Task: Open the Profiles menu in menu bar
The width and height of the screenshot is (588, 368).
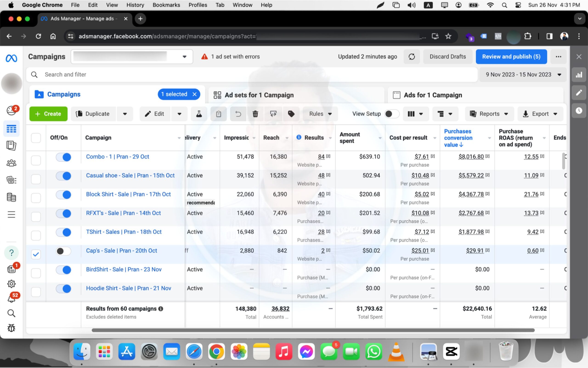Action: tap(198, 5)
